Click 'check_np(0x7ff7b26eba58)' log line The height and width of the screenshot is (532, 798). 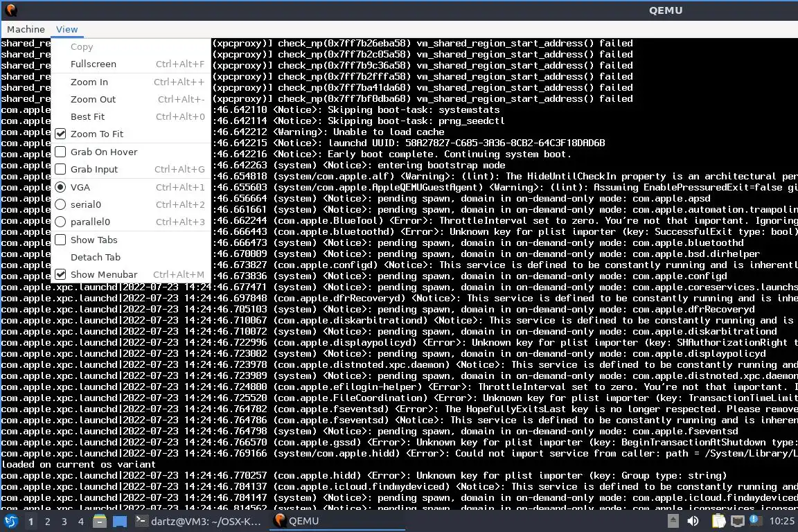click(423, 43)
